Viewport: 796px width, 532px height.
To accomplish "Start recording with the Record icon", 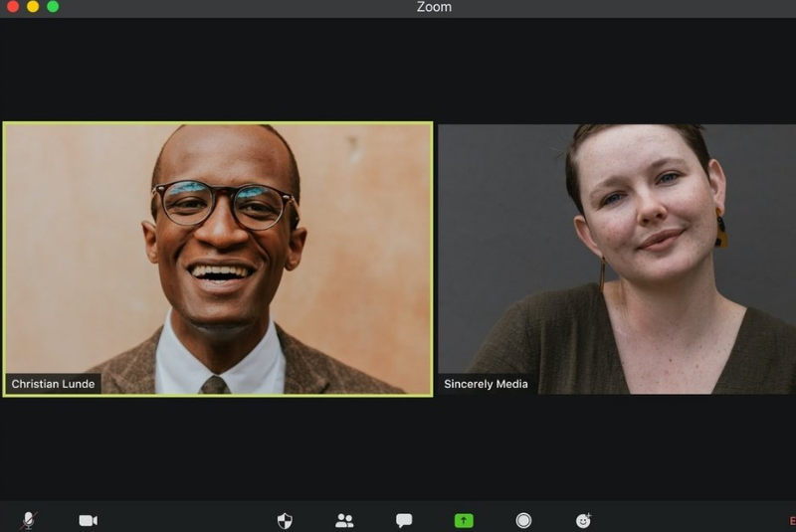I will coord(523,520).
